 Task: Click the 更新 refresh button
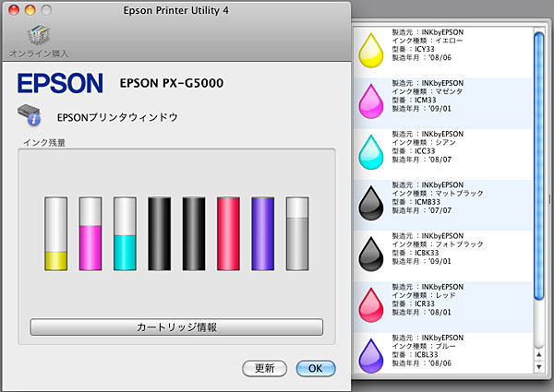point(264,368)
